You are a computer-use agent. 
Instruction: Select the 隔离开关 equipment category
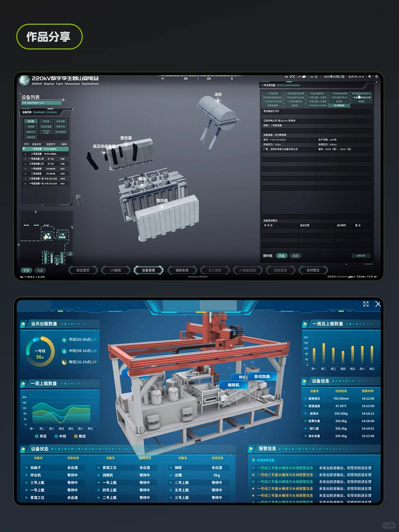click(x=61, y=126)
